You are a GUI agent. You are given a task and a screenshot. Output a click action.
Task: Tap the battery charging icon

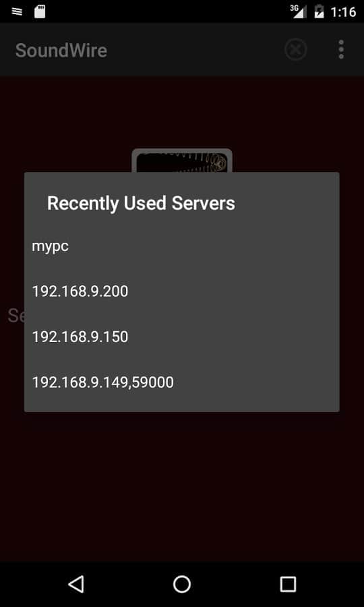(319, 11)
